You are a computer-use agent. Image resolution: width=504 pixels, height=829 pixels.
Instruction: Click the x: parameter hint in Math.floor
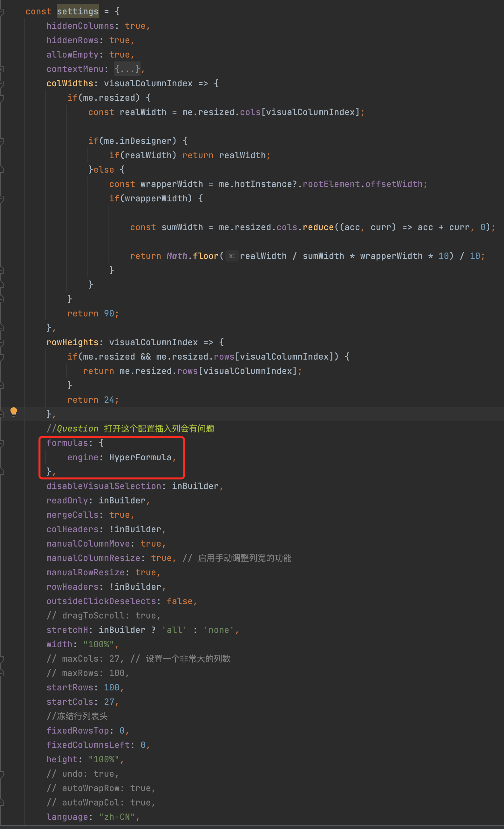coord(231,256)
